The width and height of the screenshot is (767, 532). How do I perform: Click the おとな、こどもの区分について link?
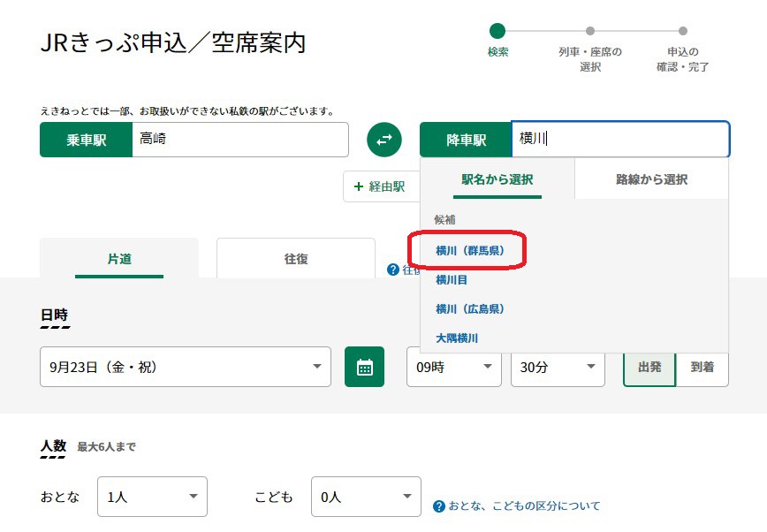[524, 506]
